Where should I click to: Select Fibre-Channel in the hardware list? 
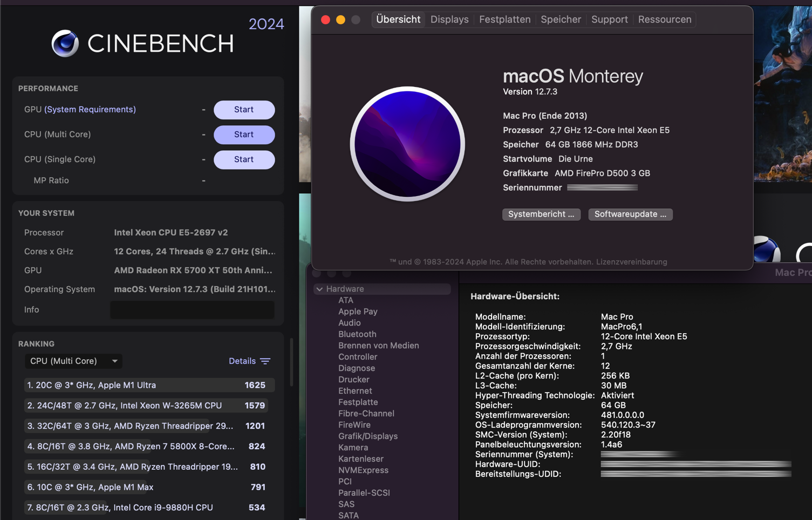click(366, 414)
